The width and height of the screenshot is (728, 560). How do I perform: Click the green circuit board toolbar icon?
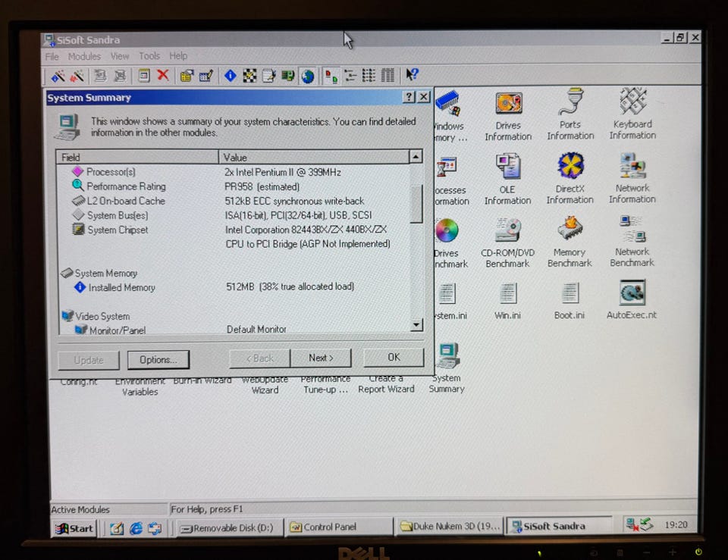click(288, 75)
